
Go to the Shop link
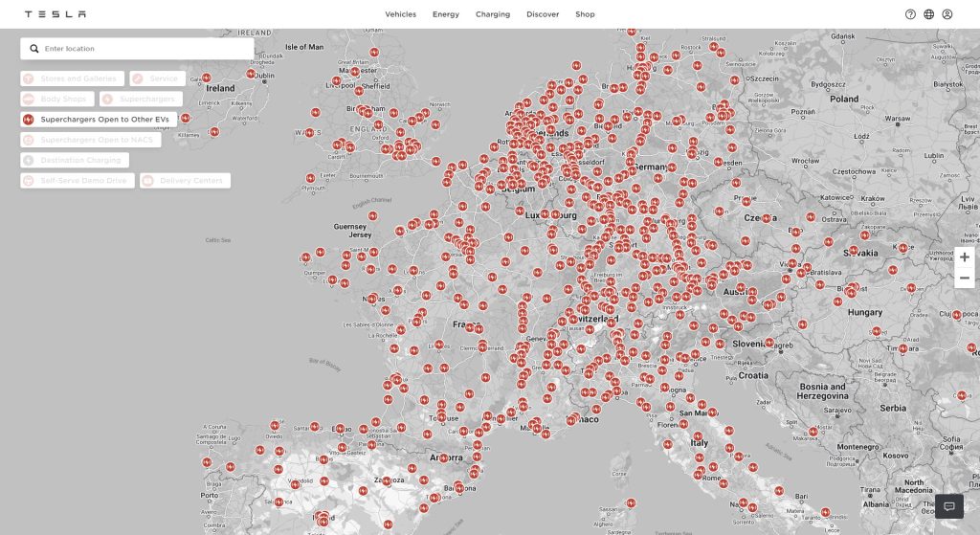tap(585, 14)
